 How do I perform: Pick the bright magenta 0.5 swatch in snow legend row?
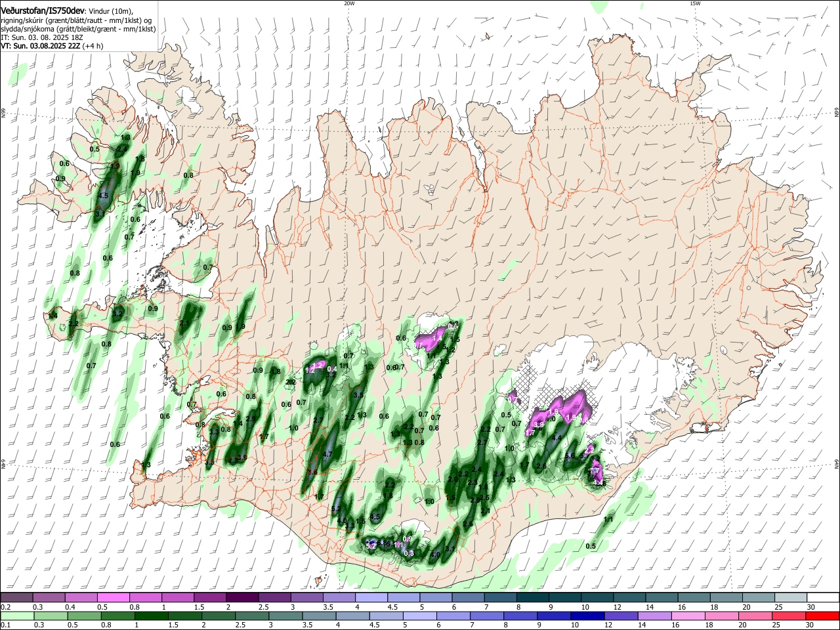113,597
